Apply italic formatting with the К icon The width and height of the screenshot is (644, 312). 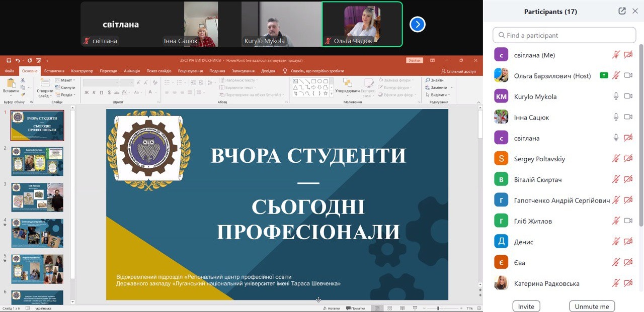click(94, 92)
